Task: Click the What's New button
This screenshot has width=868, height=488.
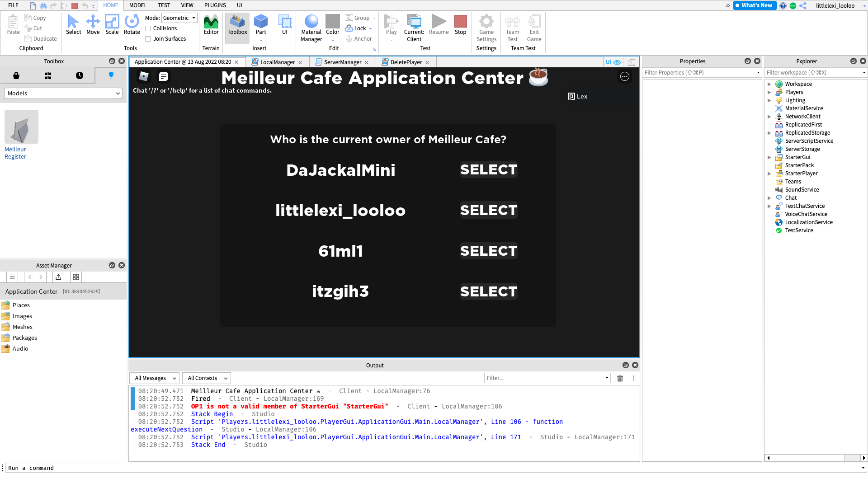Action: tap(755, 5)
